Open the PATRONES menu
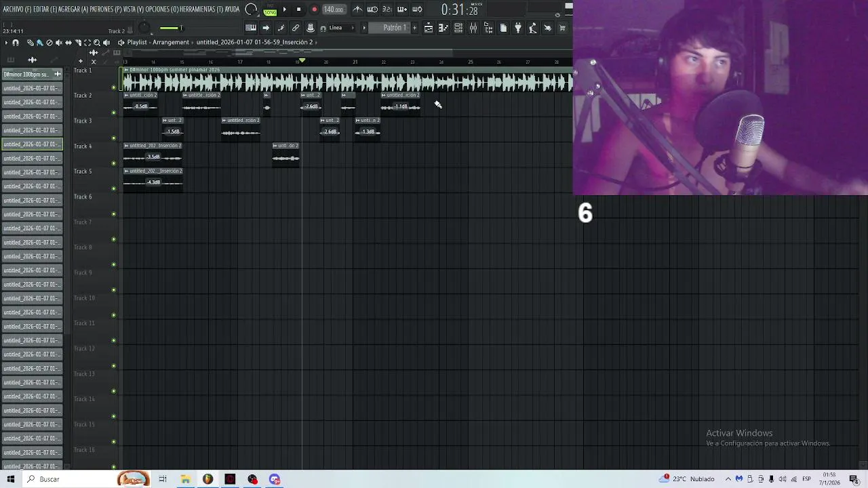Image resolution: width=868 pixels, height=488 pixels. click(x=106, y=9)
